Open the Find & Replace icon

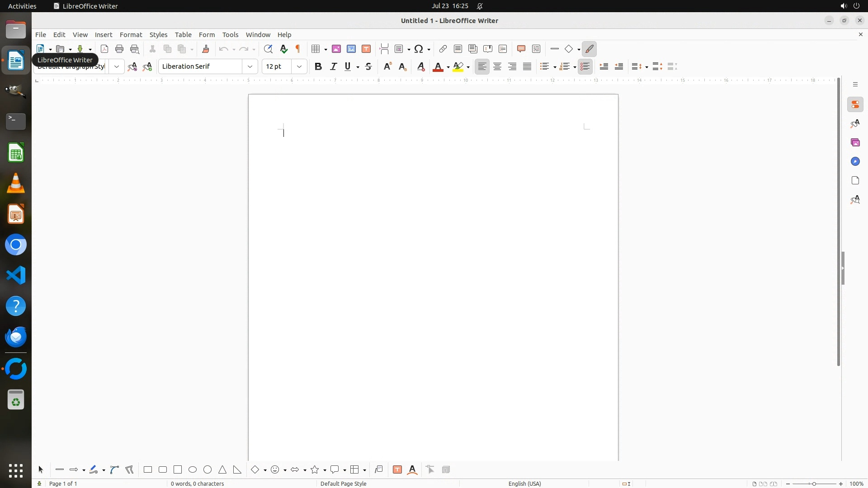268,49
